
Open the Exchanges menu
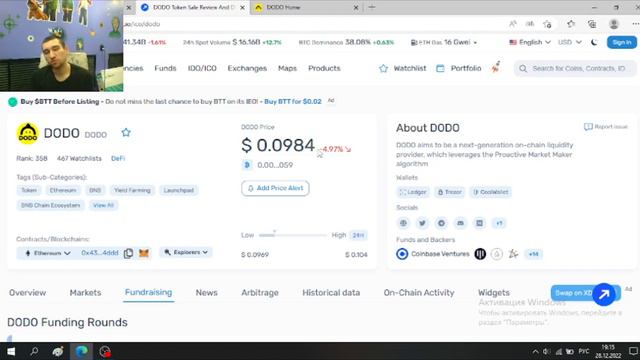pos(247,68)
